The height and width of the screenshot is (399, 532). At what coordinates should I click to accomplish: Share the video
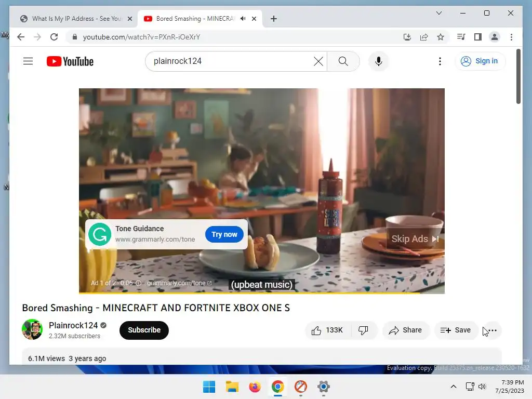[406, 330]
